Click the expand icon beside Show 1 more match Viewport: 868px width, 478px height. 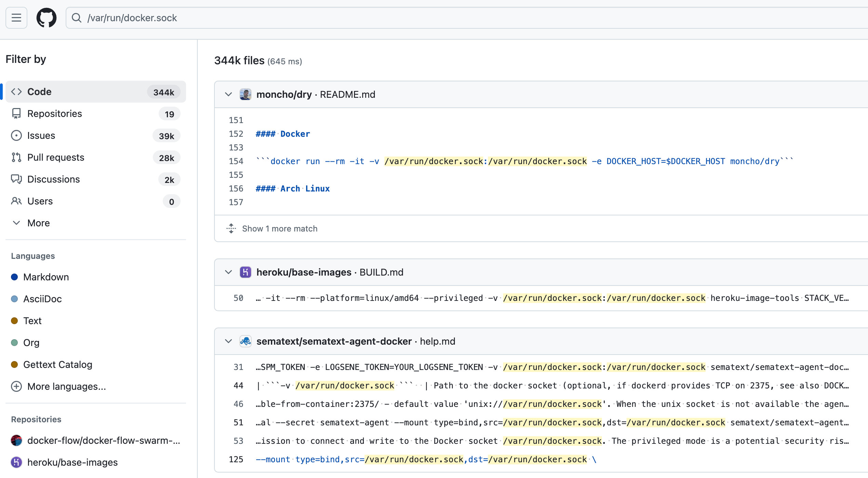[x=231, y=228]
